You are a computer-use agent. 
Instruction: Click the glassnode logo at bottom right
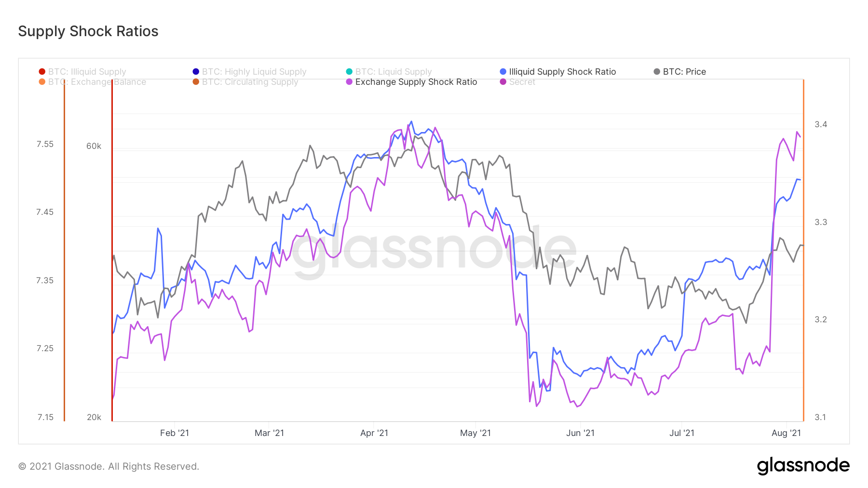click(803, 465)
